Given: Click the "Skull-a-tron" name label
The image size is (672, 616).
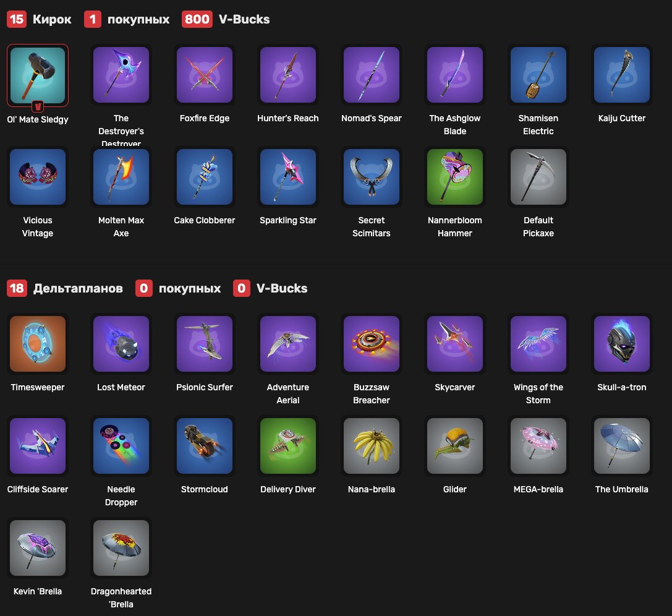Looking at the screenshot, I should (x=622, y=388).
